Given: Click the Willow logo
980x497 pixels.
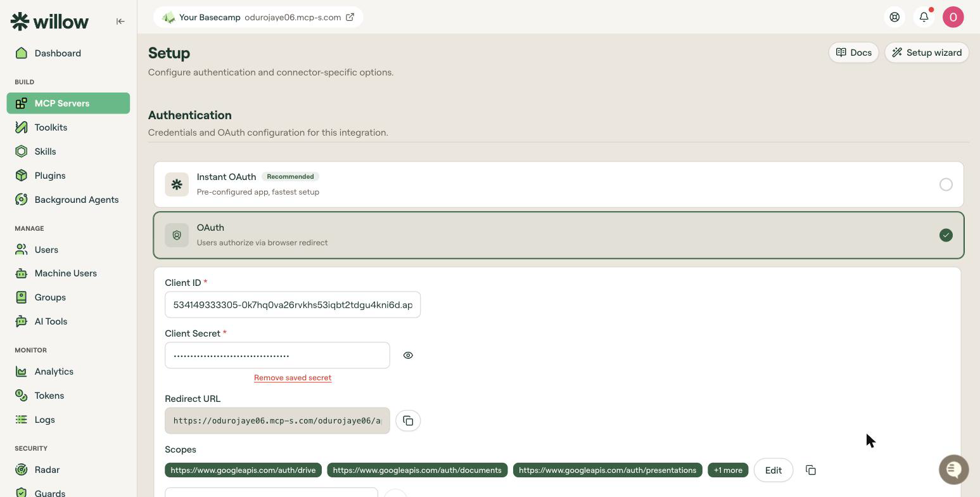Looking at the screenshot, I should [49, 21].
